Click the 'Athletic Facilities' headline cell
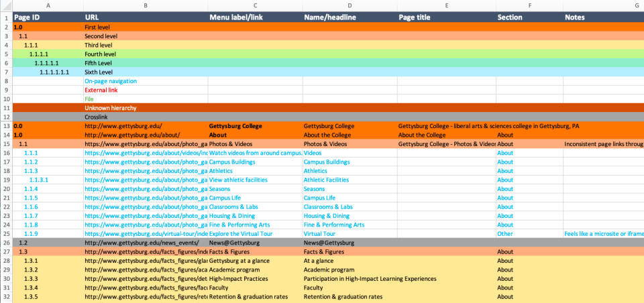 (350, 180)
